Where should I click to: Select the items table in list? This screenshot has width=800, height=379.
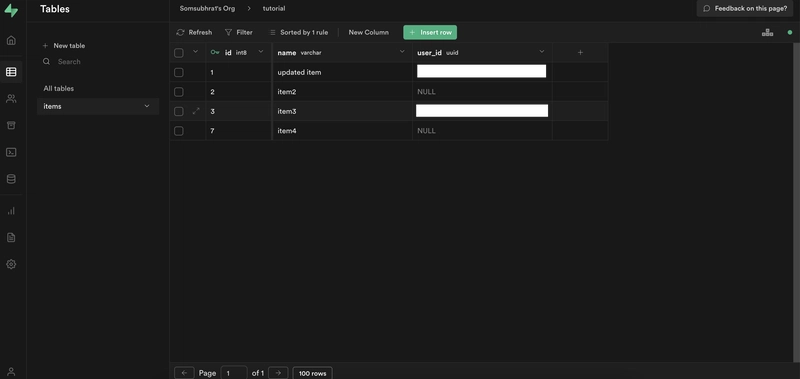point(98,107)
